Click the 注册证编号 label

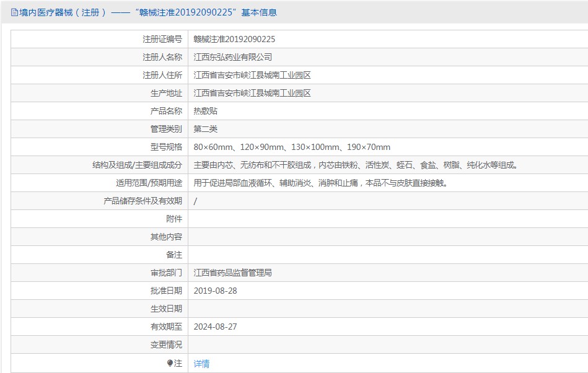pyautogui.click(x=162, y=39)
